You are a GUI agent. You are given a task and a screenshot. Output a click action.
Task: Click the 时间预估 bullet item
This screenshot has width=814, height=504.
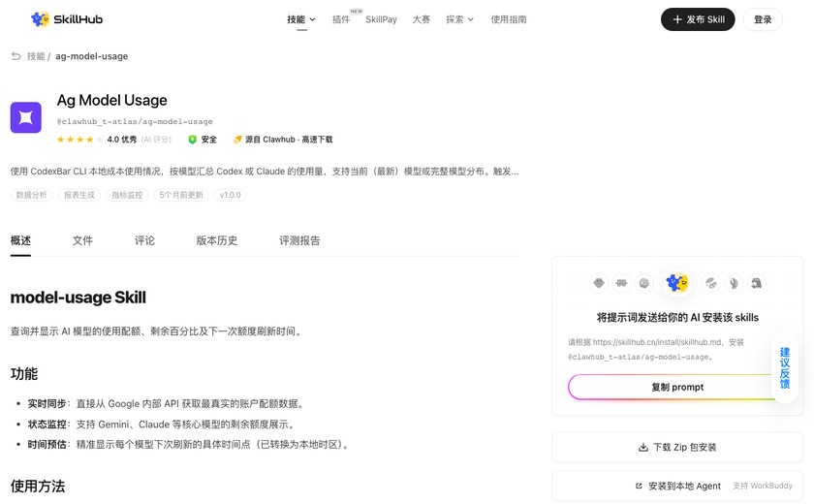[190, 445]
